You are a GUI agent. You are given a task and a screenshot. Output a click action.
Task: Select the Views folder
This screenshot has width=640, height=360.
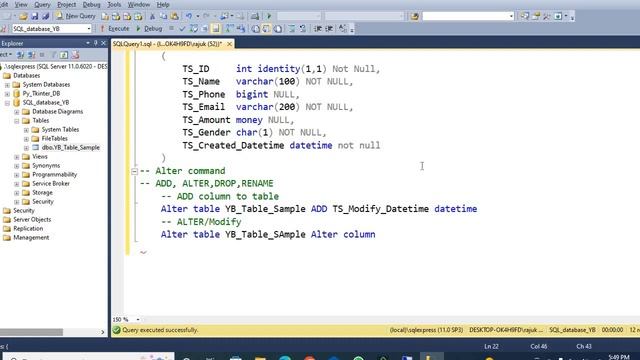point(40,157)
